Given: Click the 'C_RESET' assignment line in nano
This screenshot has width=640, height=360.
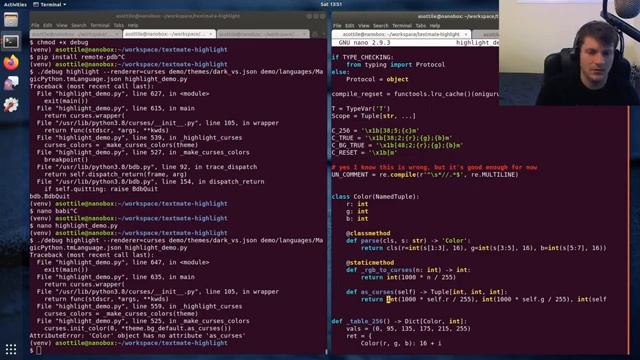Looking at the screenshot, I should 364,153.
